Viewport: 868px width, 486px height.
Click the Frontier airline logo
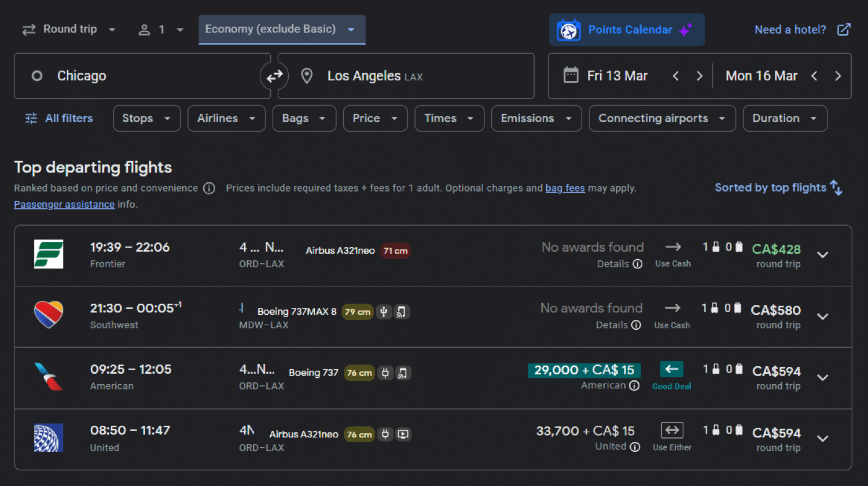click(x=49, y=255)
